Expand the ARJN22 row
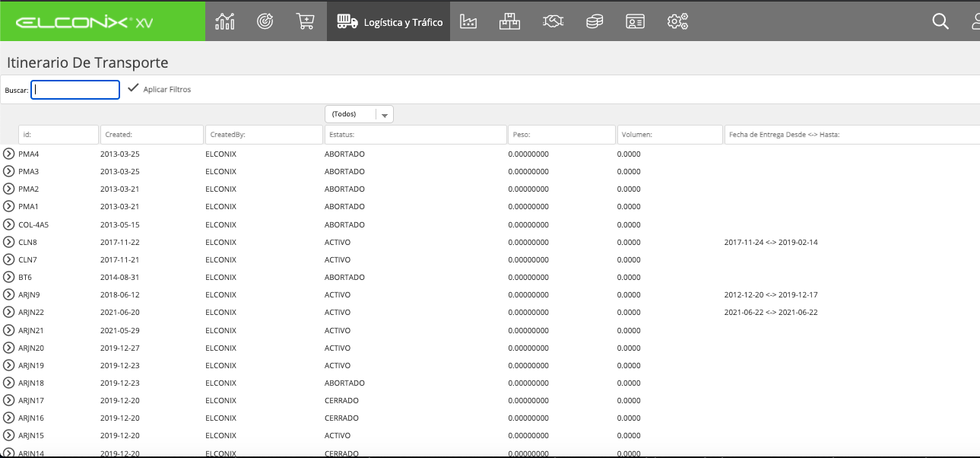 point(9,312)
